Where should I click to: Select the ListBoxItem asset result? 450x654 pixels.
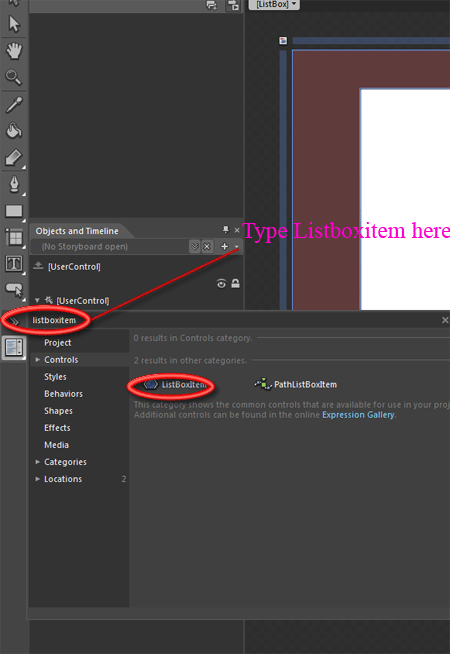click(175, 385)
